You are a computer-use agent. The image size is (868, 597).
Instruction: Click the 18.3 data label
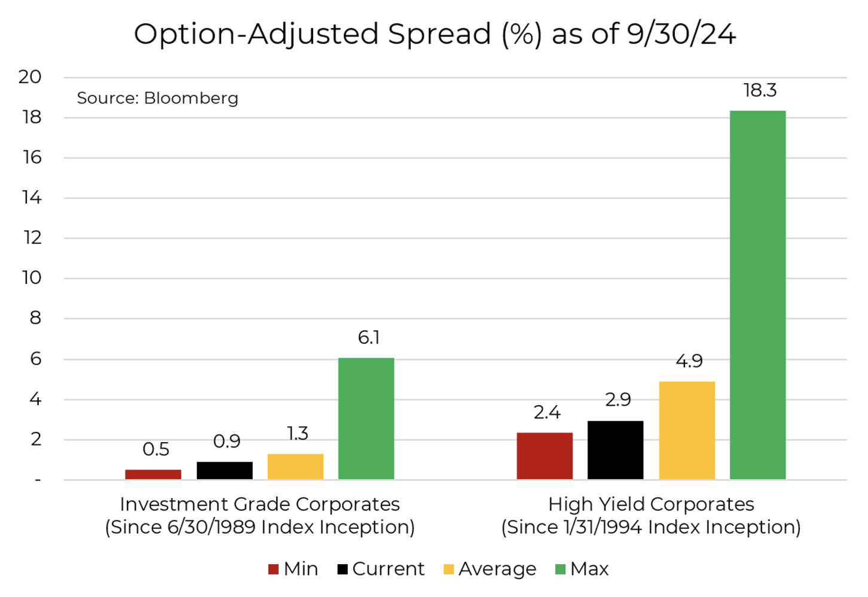(760, 90)
